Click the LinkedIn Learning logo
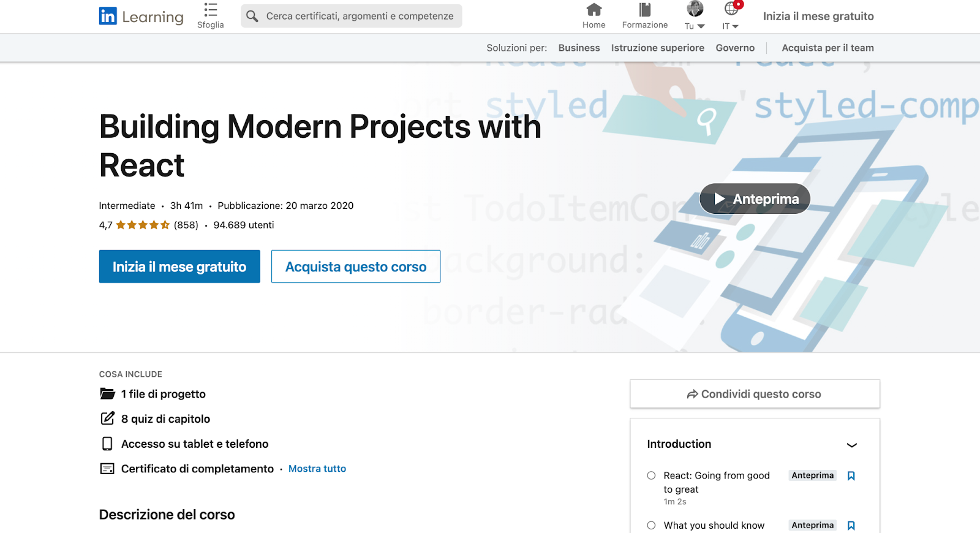 coord(141,17)
